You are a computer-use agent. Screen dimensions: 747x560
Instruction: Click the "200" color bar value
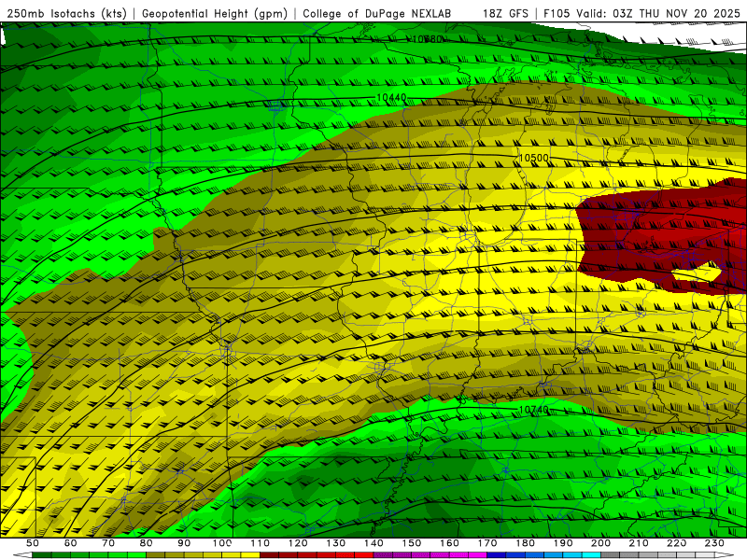[x=600, y=543]
